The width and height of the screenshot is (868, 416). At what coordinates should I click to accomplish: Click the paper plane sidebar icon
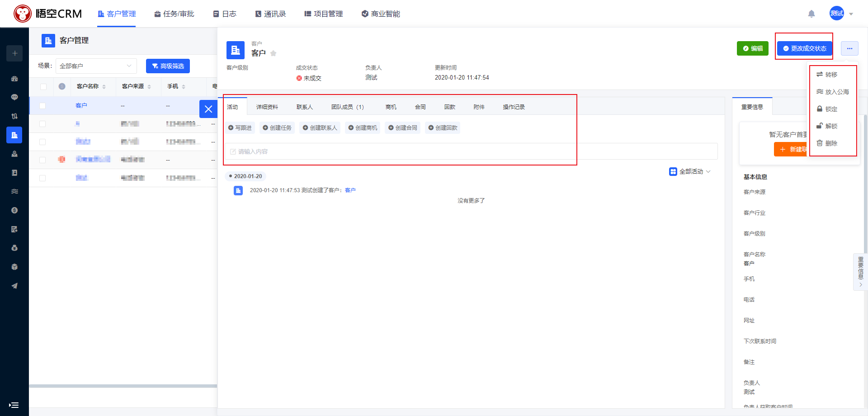tap(14, 286)
